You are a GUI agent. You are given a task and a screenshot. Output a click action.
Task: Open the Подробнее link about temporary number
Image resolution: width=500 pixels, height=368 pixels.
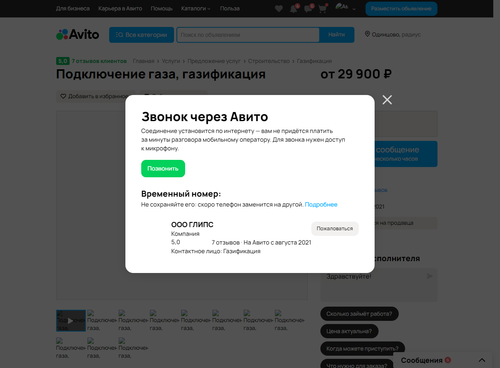[321, 204]
